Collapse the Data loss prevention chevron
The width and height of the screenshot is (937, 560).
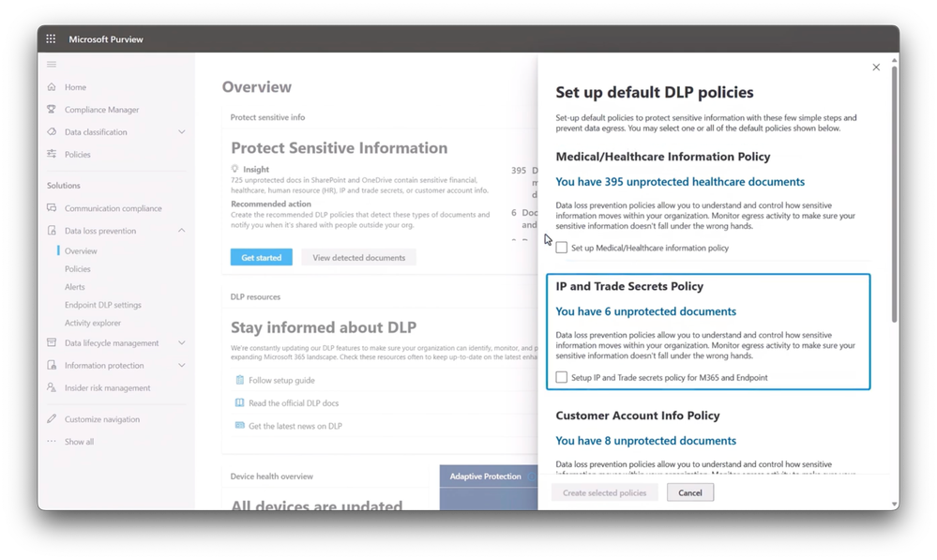pyautogui.click(x=182, y=231)
